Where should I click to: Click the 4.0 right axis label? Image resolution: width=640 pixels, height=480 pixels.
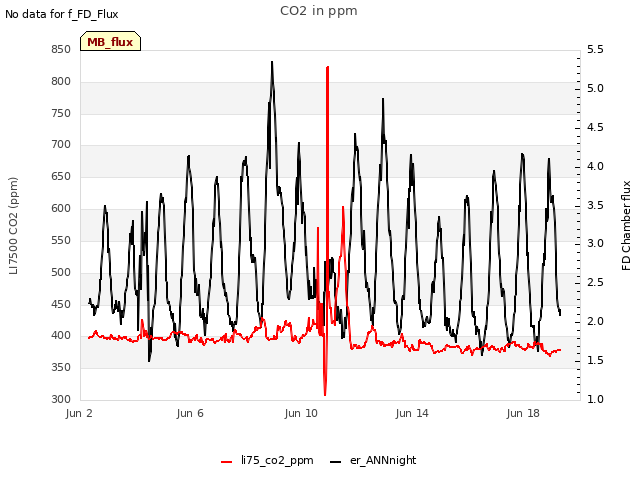595,166
